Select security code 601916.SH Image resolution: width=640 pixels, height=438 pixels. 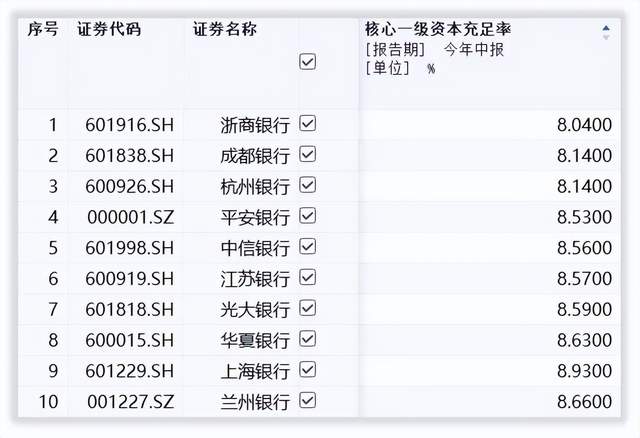click(x=130, y=125)
